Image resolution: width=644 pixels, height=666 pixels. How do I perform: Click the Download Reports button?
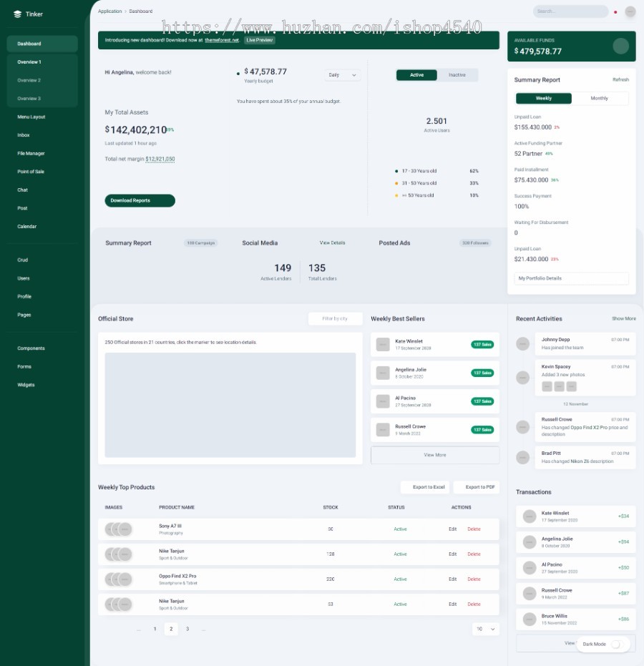click(x=140, y=200)
